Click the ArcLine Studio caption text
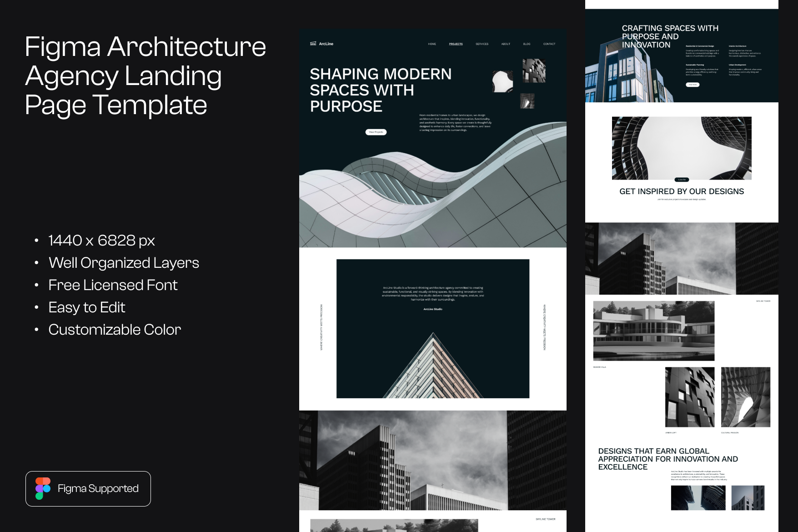The height and width of the screenshot is (532, 798). (432, 309)
